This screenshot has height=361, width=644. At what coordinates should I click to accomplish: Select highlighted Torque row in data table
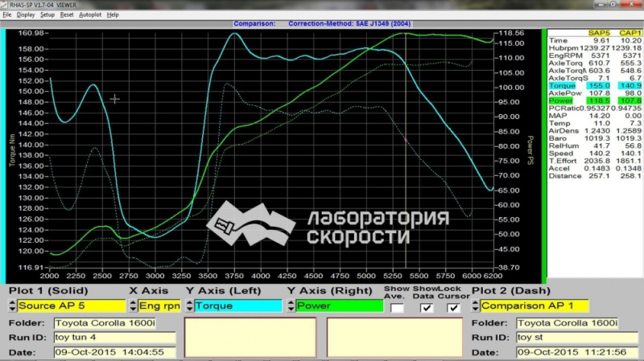(595, 86)
